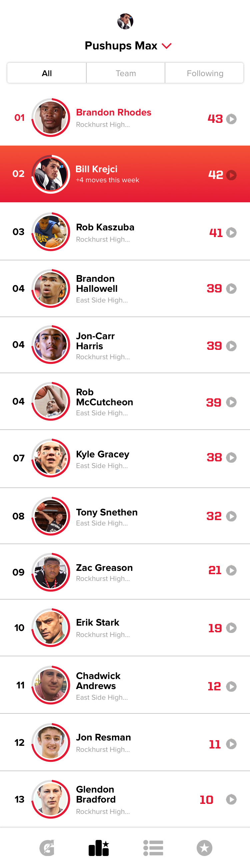
Task: Select the highlighted Bill Krejci row
Action: point(125,174)
